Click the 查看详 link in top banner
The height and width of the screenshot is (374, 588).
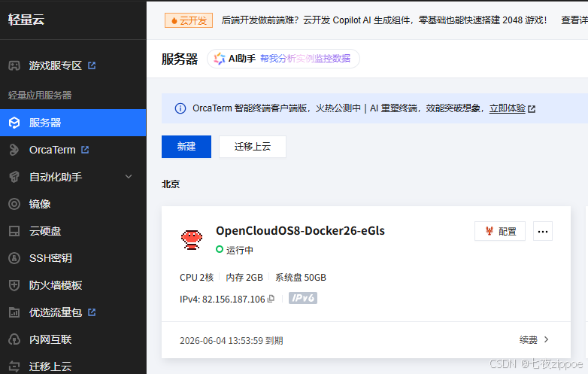click(x=574, y=20)
